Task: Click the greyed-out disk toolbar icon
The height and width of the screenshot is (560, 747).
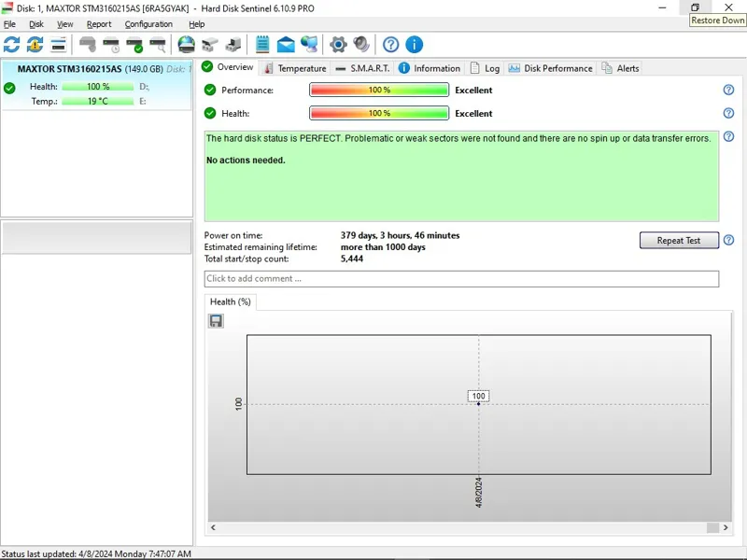Action: point(88,45)
